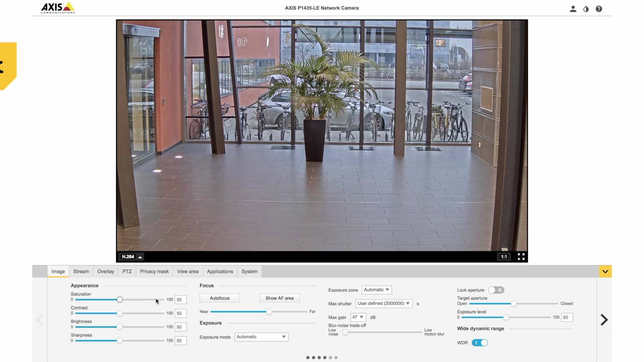Screen dimensions: 644x362
Task: Click the contrast theme icon
Action: pyautogui.click(x=586, y=9)
